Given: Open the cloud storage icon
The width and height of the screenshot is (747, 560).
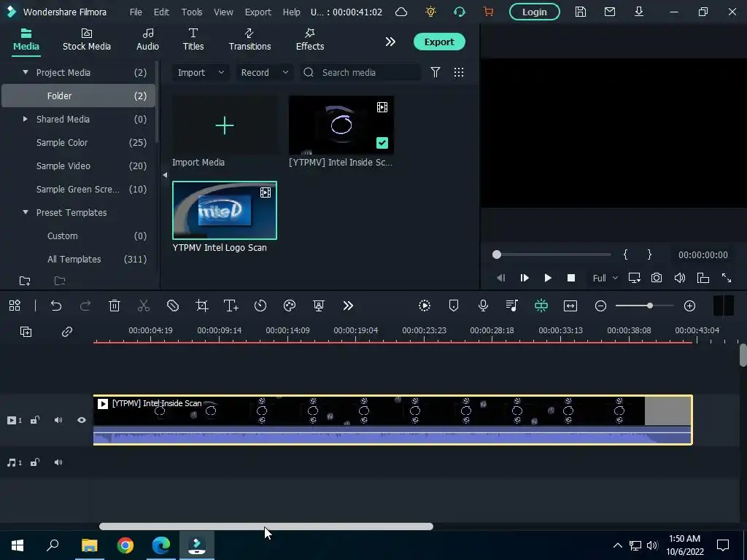Looking at the screenshot, I should pos(401,12).
